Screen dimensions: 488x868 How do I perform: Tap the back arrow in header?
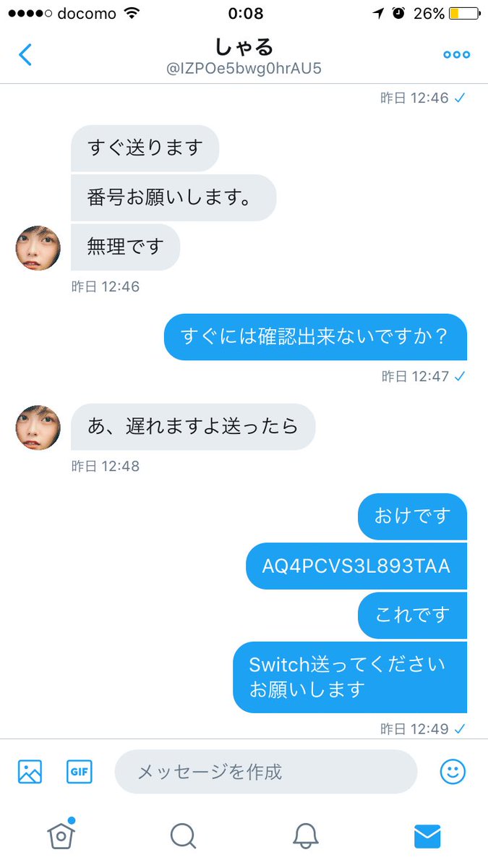[26, 55]
